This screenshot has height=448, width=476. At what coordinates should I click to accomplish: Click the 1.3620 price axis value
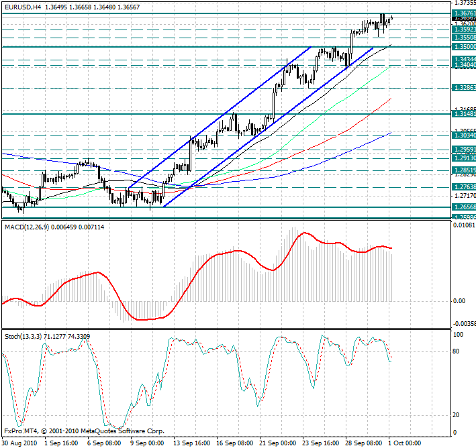[x=464, y=23]
